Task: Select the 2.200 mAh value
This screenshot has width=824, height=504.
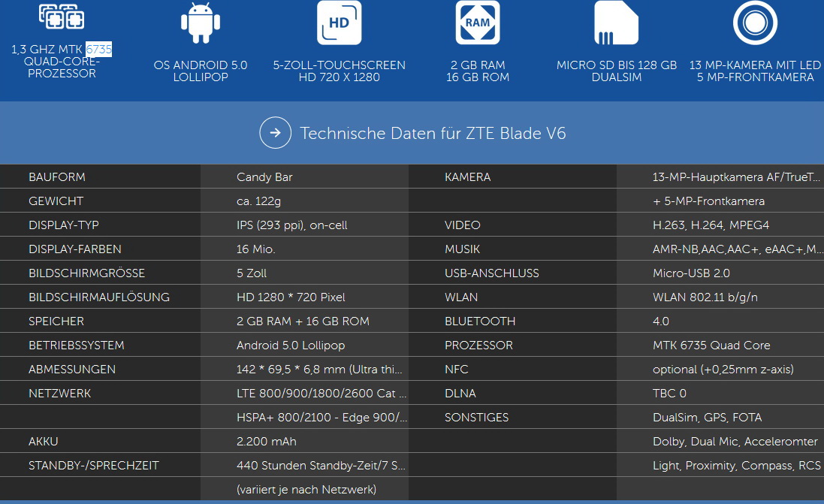Action: click(x=267, y=442)
